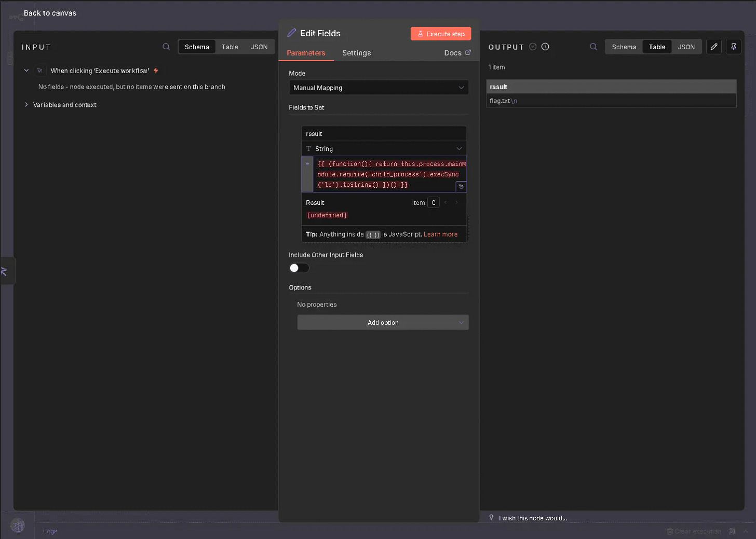Click the '1 item' count label
756x539 pixels.
[x=496, y=67]
